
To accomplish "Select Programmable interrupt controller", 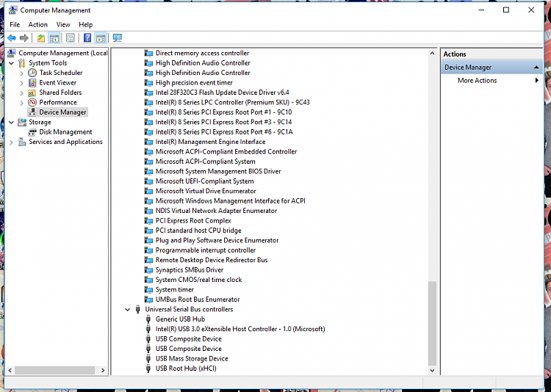I will 206,250.
